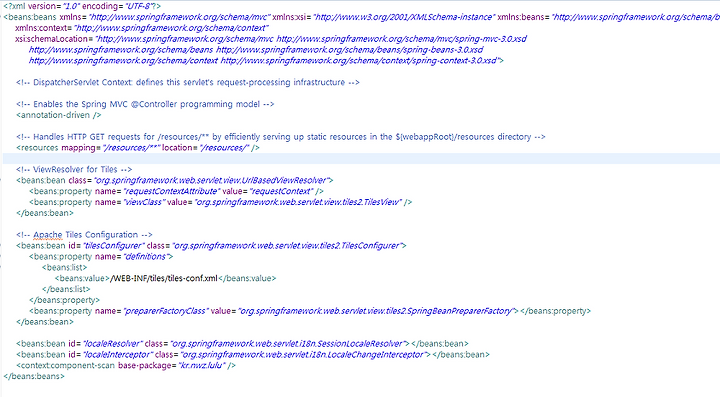This screenshot has height=397, width=720.
Task: Click the spring-beans-3.0.xsd URL text
Action: [x=349, y=50]
